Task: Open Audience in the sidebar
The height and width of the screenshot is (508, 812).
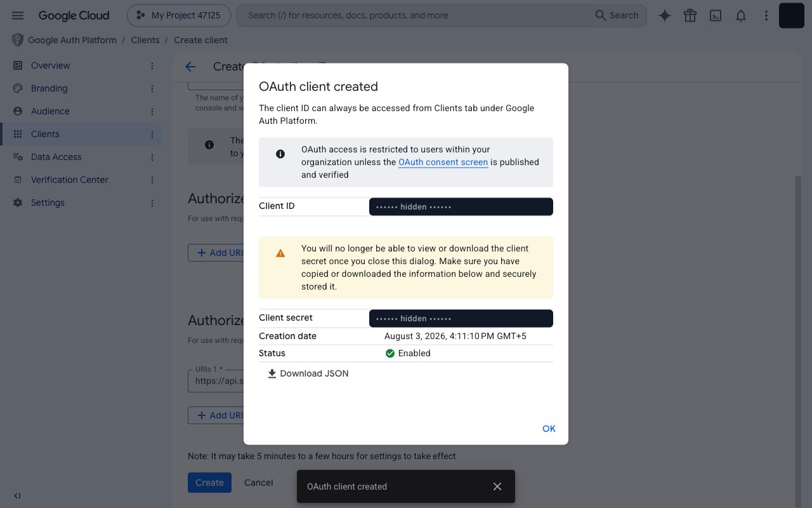Action: pyautogui.click(x=51, y=111)
